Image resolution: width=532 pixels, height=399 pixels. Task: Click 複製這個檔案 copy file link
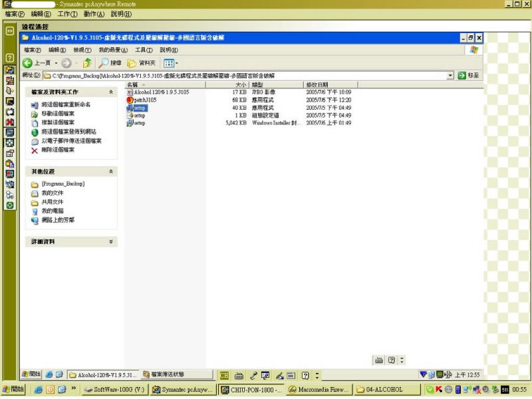pos(58,122)
